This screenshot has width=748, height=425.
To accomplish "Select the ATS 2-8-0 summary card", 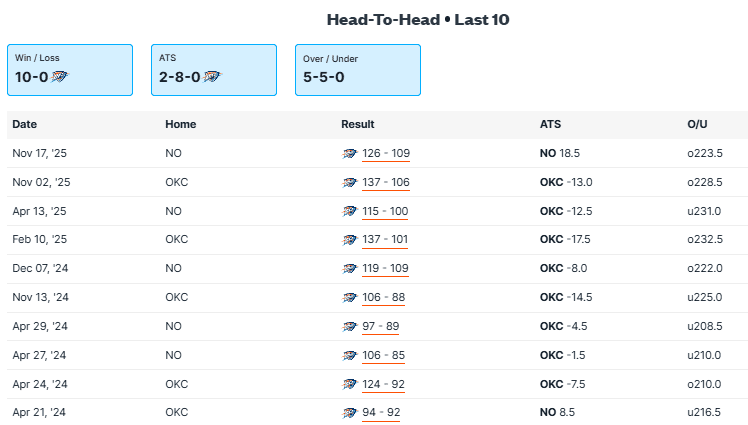I will point(214,69).
